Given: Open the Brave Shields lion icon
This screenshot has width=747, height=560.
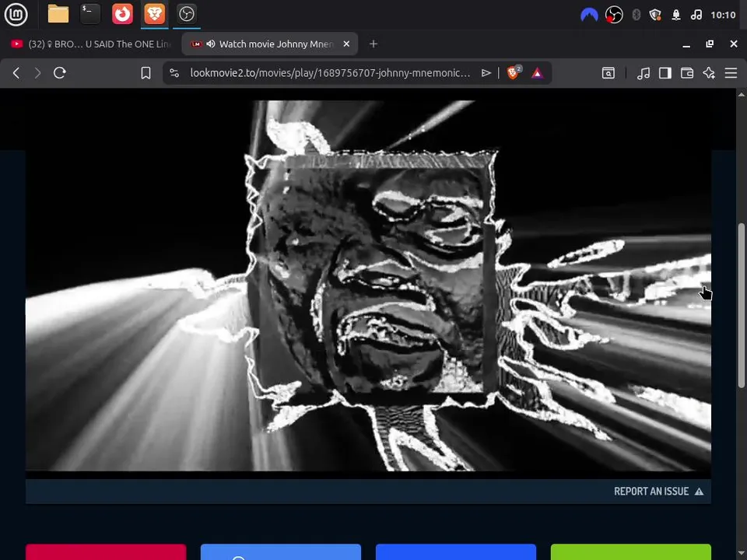Looking at the screenshot, I should pos(514,72).
